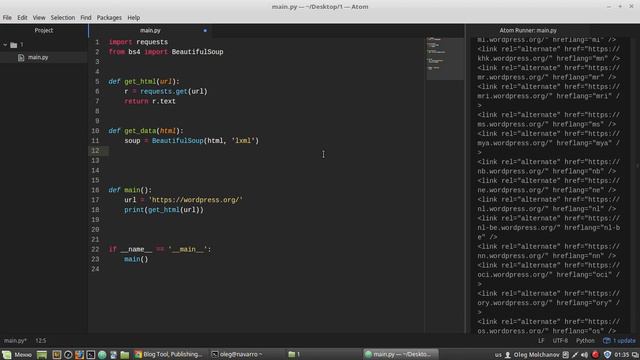Place cursor on 'import requests' line

point(138,42)
